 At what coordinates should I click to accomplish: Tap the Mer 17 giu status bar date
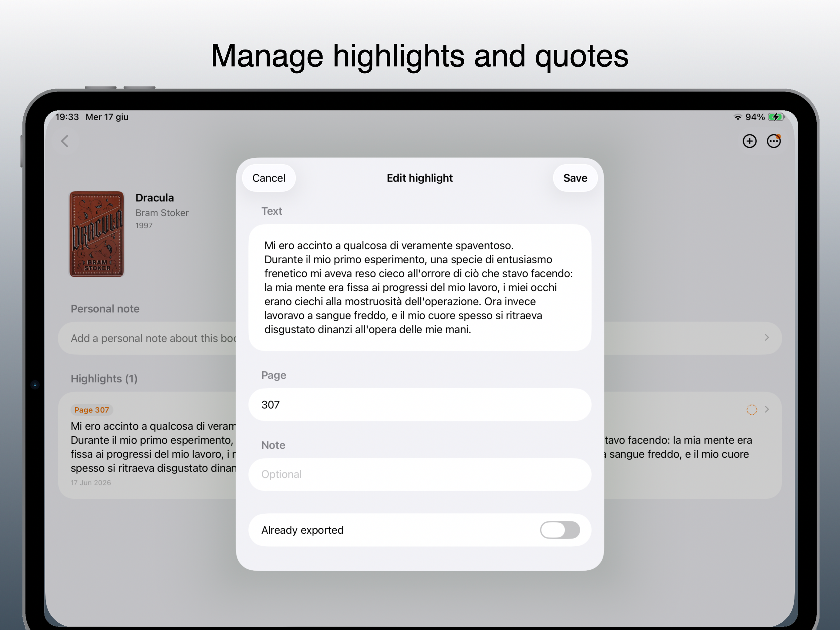(x=107, y=117)
